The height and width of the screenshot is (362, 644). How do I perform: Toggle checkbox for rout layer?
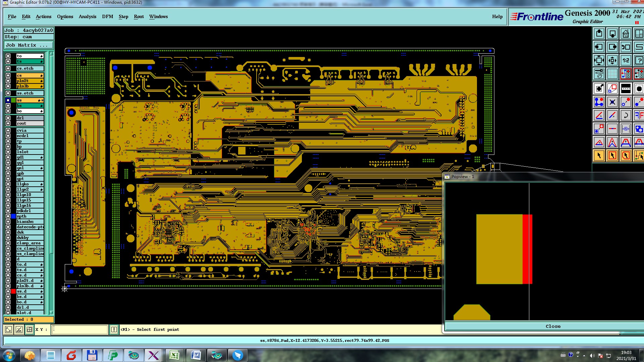pyautogui.click(x=8, y=123)
